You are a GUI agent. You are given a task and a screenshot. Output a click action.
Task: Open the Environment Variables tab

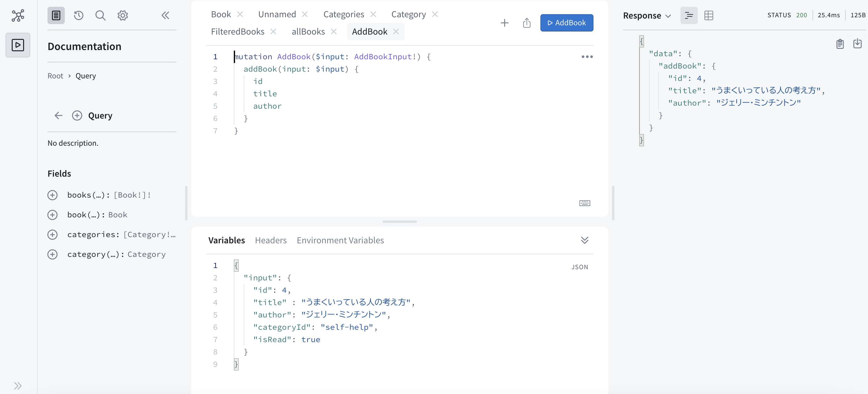point(340,240)
